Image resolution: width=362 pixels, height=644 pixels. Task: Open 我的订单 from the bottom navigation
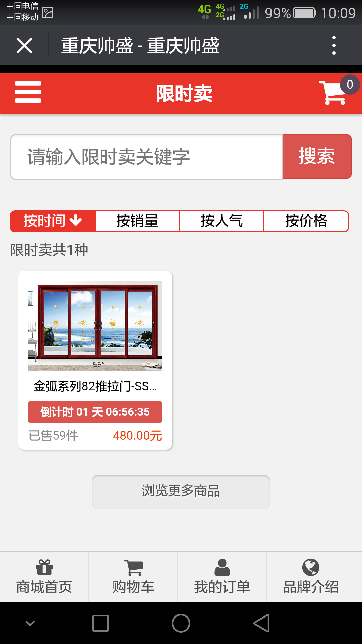[x=222, y=577]
